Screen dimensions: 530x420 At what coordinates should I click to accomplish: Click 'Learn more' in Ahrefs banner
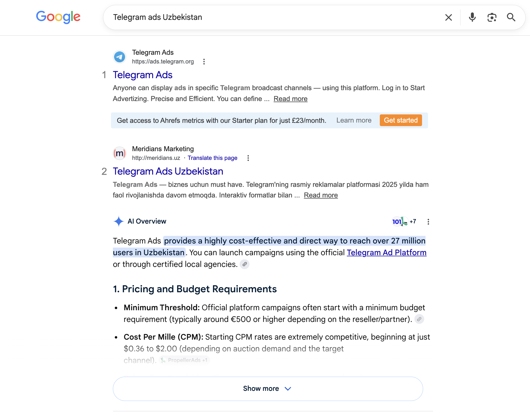354,120
